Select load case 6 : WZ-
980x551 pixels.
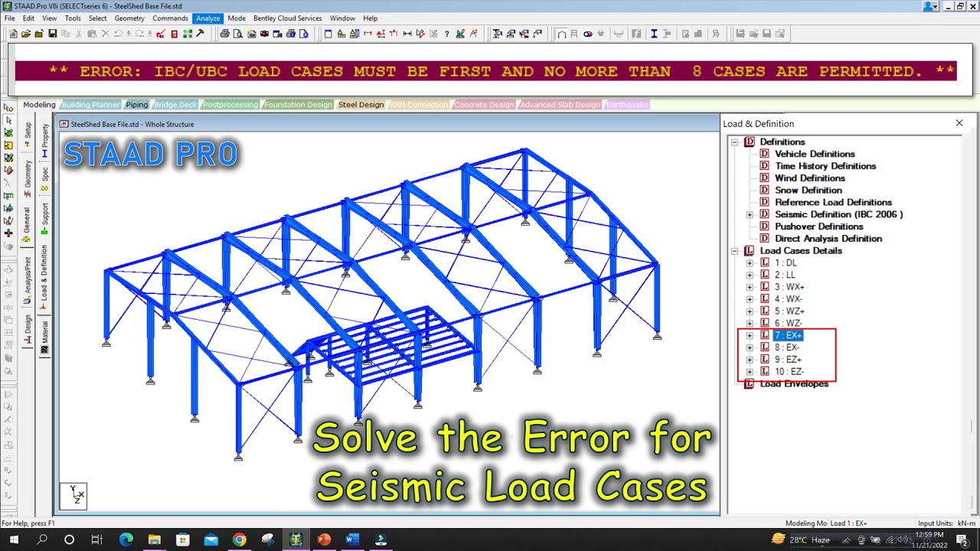[x=788, y=323]
